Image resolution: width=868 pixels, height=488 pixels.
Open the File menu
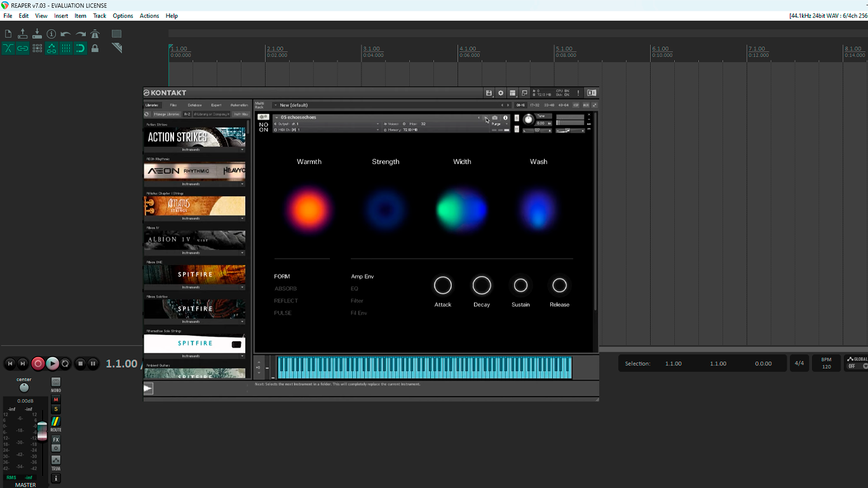pyautogui.click(x=8, y=16)
